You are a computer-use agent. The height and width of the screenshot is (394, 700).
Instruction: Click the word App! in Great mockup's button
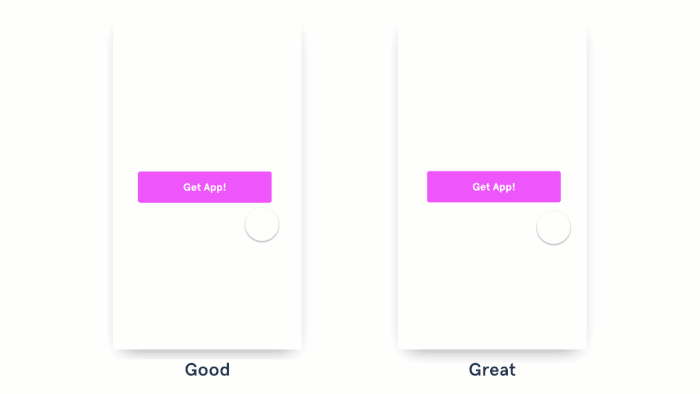pos(504,187)
